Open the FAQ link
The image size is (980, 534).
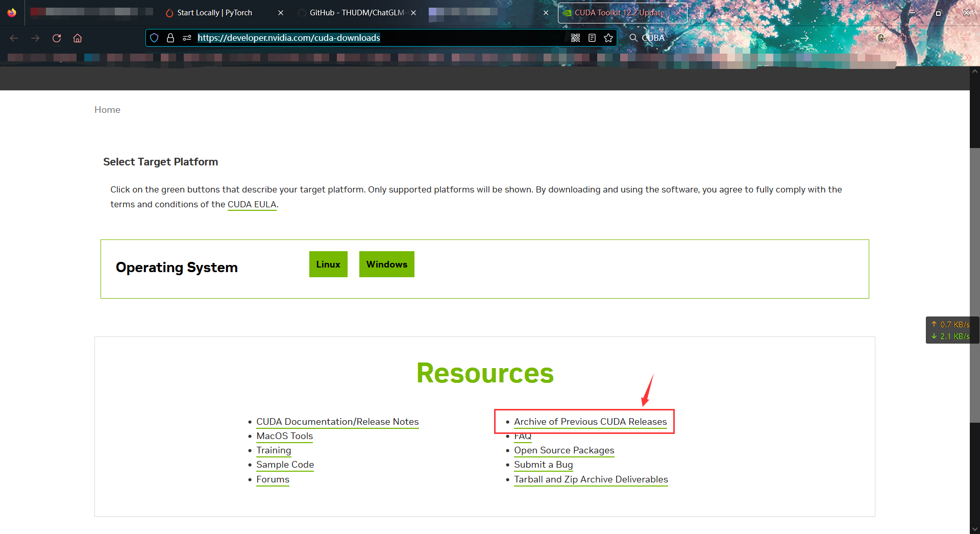pos(523,437)
